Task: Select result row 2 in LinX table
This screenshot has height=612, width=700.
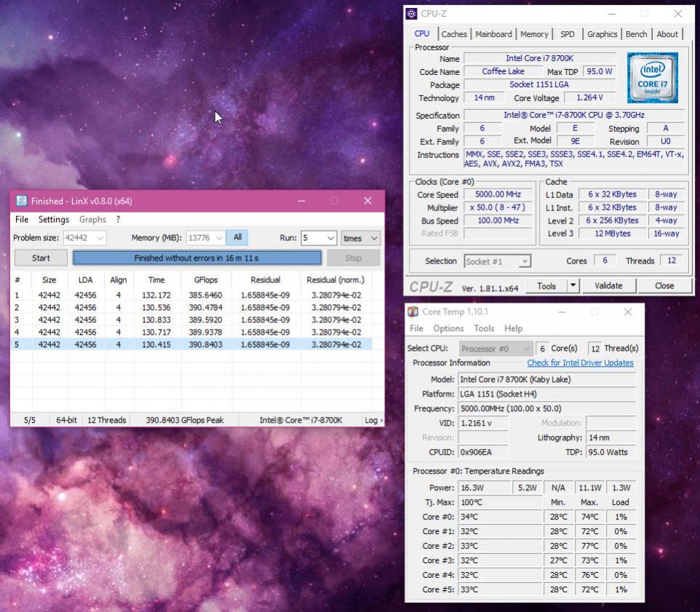Action: pyautogui.click(x=191, y=308)
